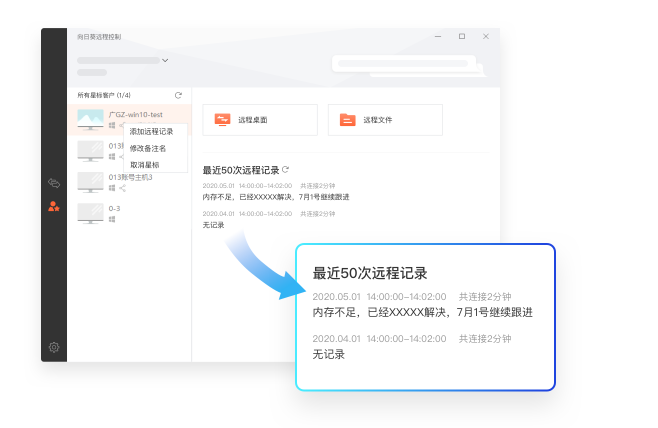Screen dimensions: 658x428
Task: Select host 广GZ-win10-test
Action: coord(129,120)
